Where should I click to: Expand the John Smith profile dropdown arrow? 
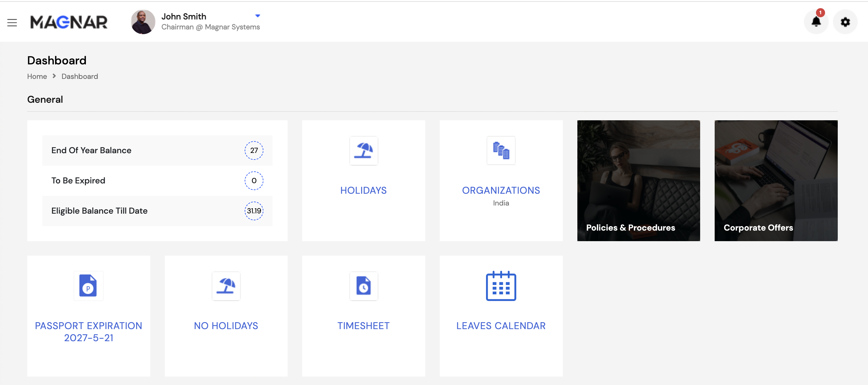258,16
